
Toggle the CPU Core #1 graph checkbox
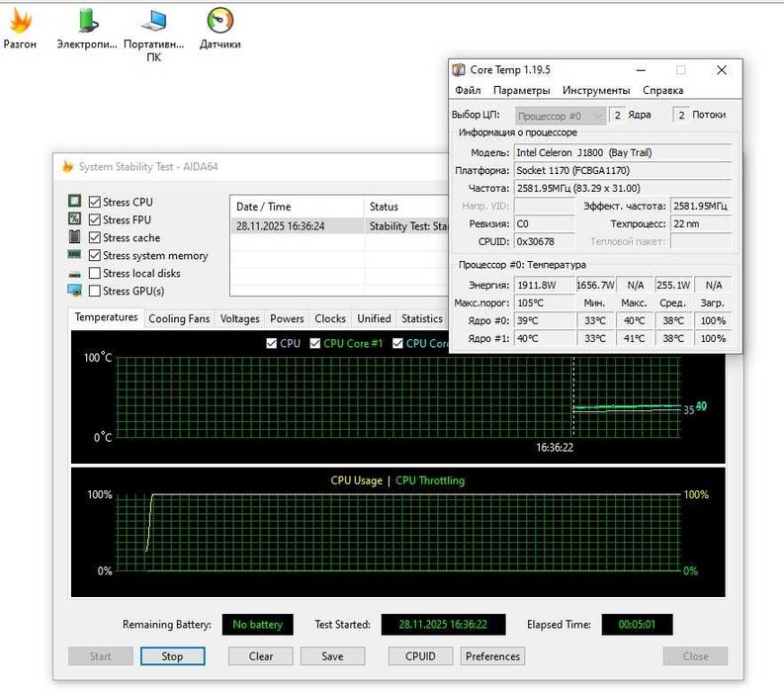click(315, 343)
